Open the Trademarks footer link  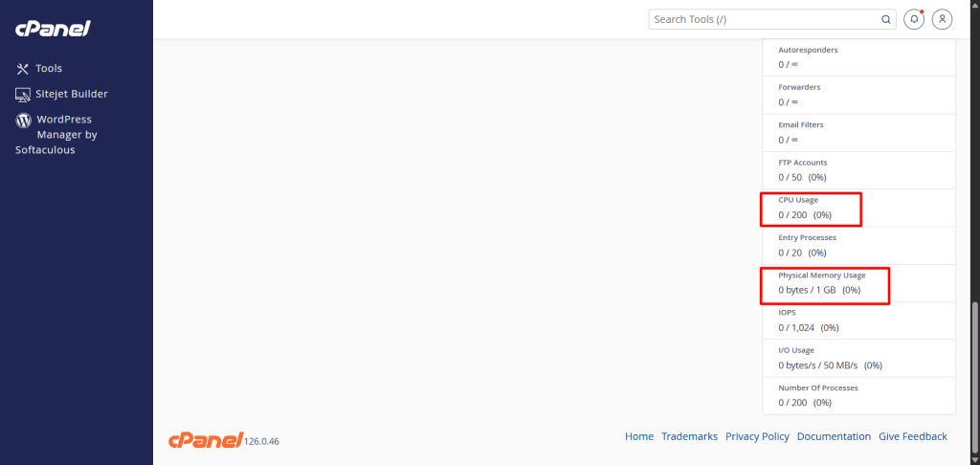[x=689, y=436]
